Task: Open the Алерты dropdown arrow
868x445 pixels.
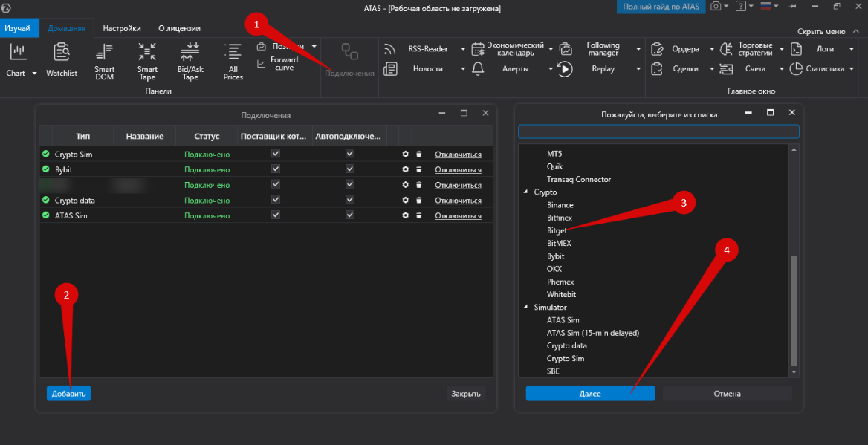Action: click(550, 68)
